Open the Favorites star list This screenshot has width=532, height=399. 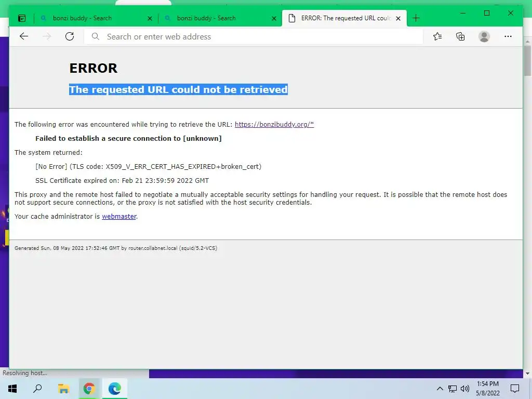[437, 36]
